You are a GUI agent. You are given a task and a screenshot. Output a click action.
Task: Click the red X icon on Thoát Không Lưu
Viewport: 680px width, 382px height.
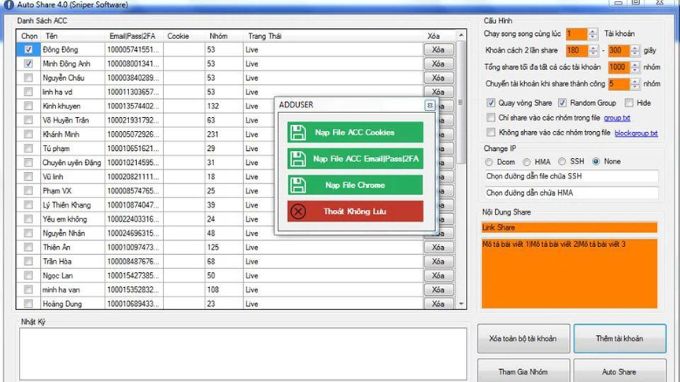pos(298,212)
